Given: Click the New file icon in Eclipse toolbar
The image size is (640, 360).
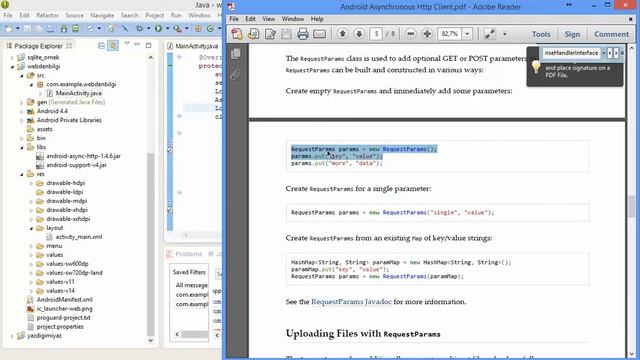Looking at the screenshot, I should click(8, 29).
